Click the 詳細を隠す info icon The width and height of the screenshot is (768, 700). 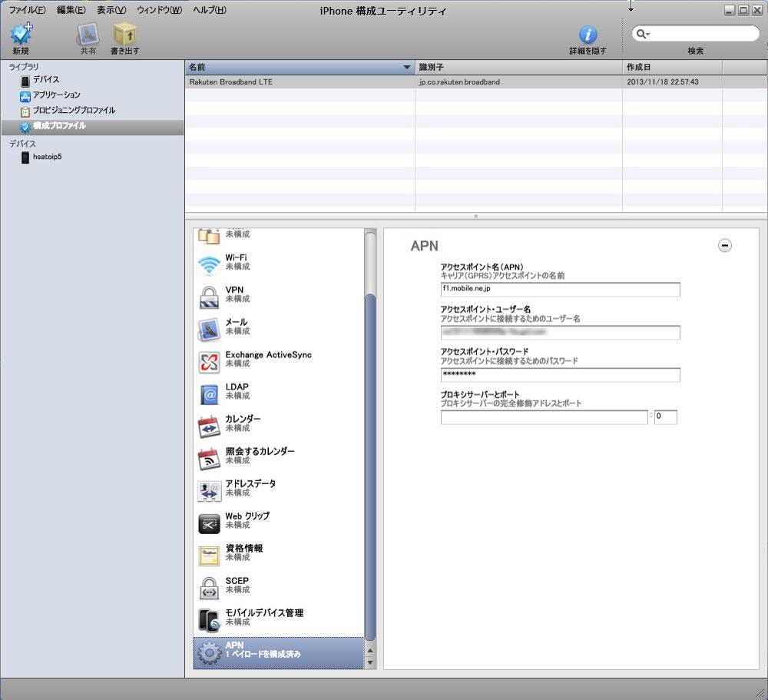pyautogui.click(x=588, y=35)
